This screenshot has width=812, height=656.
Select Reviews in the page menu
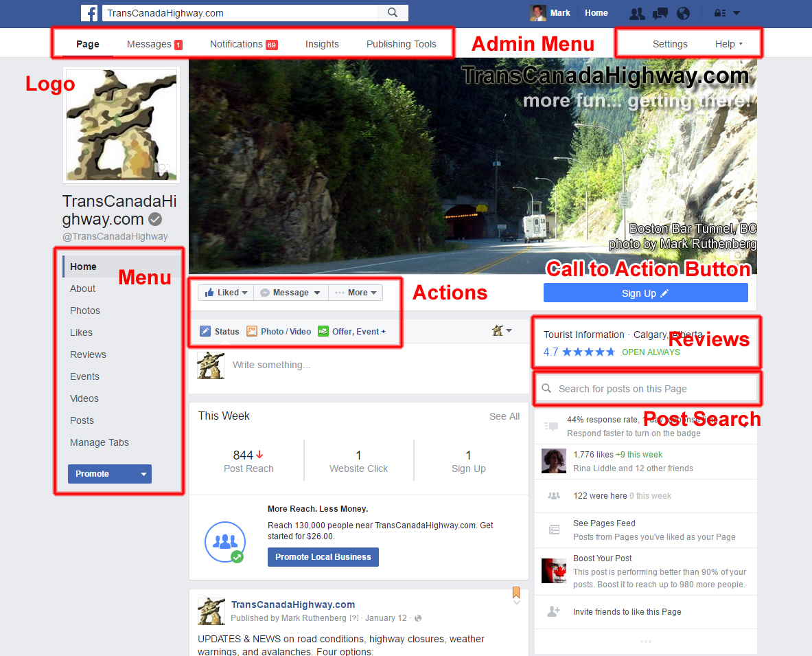pos(88,354)
